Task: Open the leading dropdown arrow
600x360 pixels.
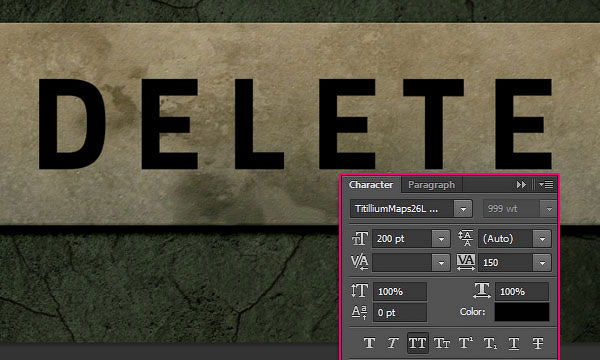Action: [x=542, y=239]
